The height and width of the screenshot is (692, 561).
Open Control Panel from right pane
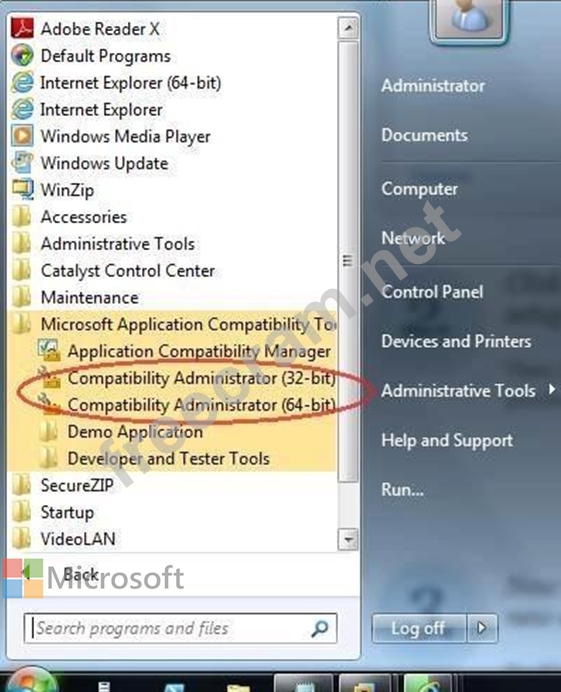[x=432, y=292]
